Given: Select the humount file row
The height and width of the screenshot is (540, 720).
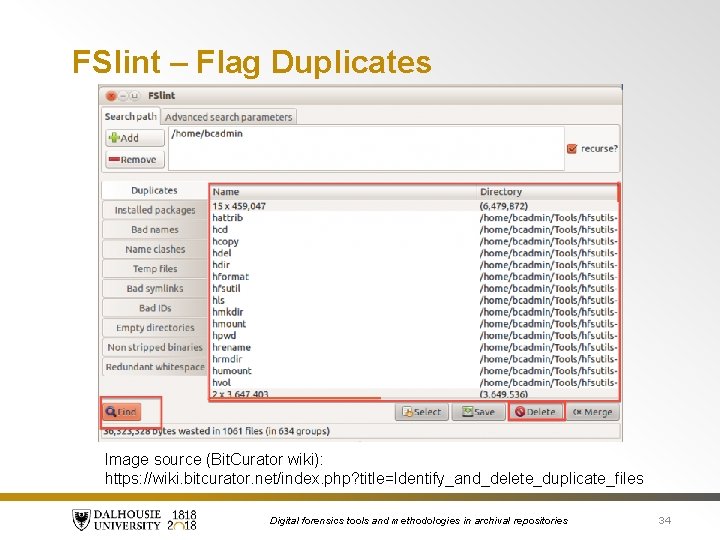Looking at the screenshot, I should (414, 371).
